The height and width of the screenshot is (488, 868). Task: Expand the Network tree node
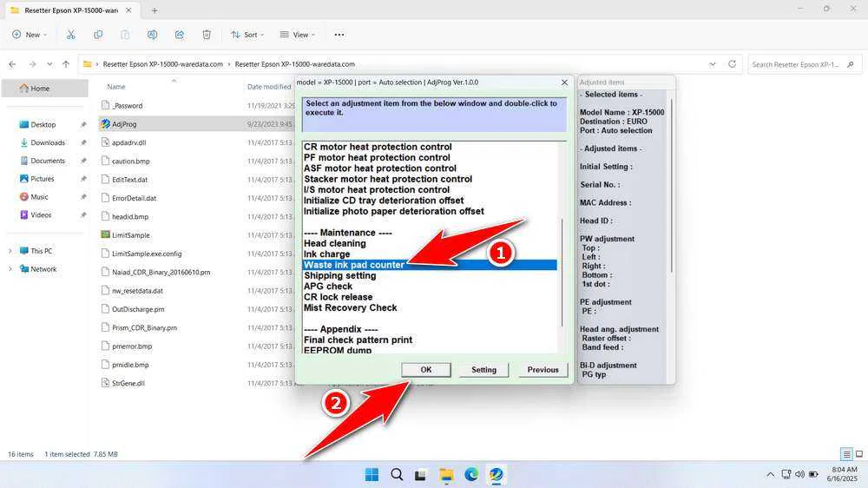10,269
